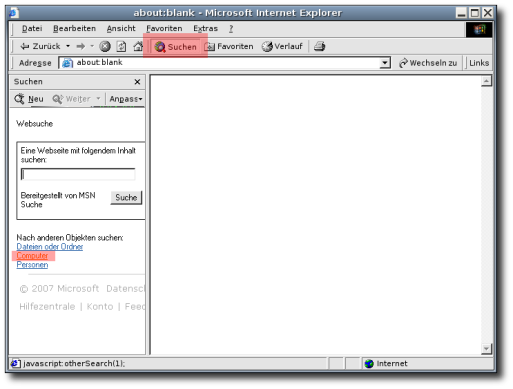Open the Bearbeiten menu
Screen dimensions: 513x389
click(x=74, y=29)
